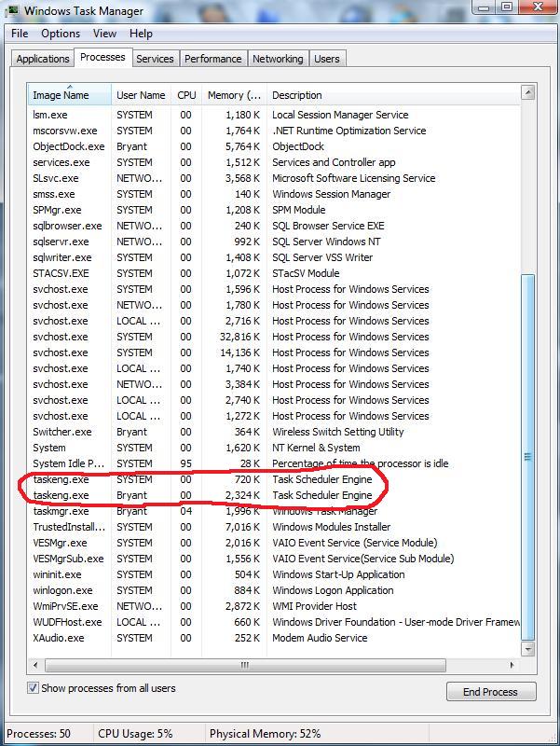Screen dimensions: 560x746
Task: Select the WmiPrvSE.exe process
Action: coord(274,606)
